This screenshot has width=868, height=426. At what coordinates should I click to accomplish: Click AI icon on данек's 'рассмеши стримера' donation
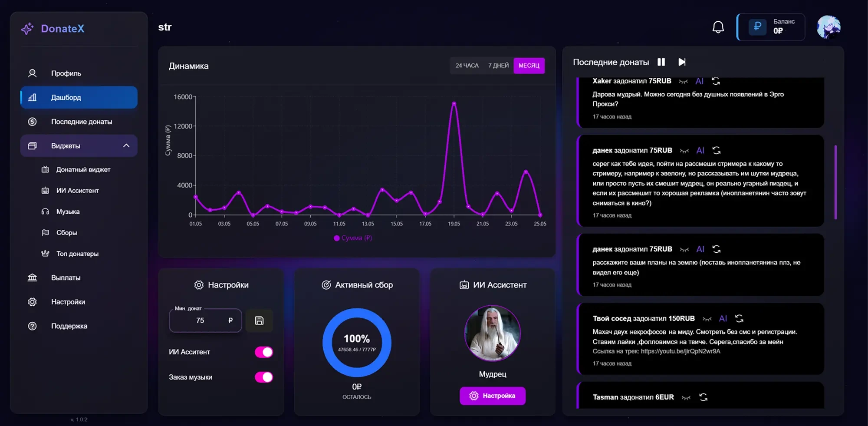click(x=700, y=151)
